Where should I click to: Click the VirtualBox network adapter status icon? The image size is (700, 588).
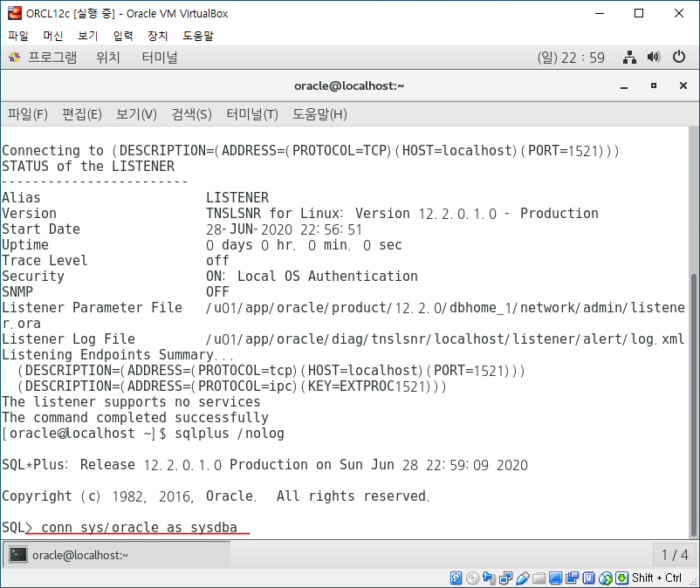pyautogui.click(x=506, y=578)
